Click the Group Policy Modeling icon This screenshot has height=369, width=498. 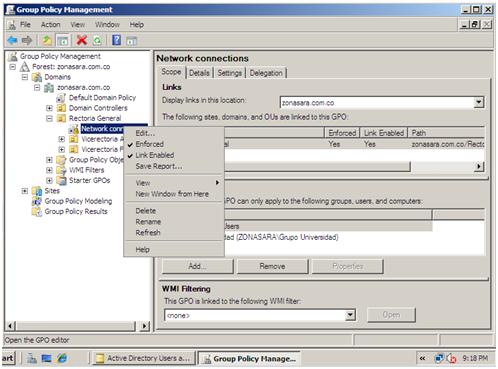(37, 201)
